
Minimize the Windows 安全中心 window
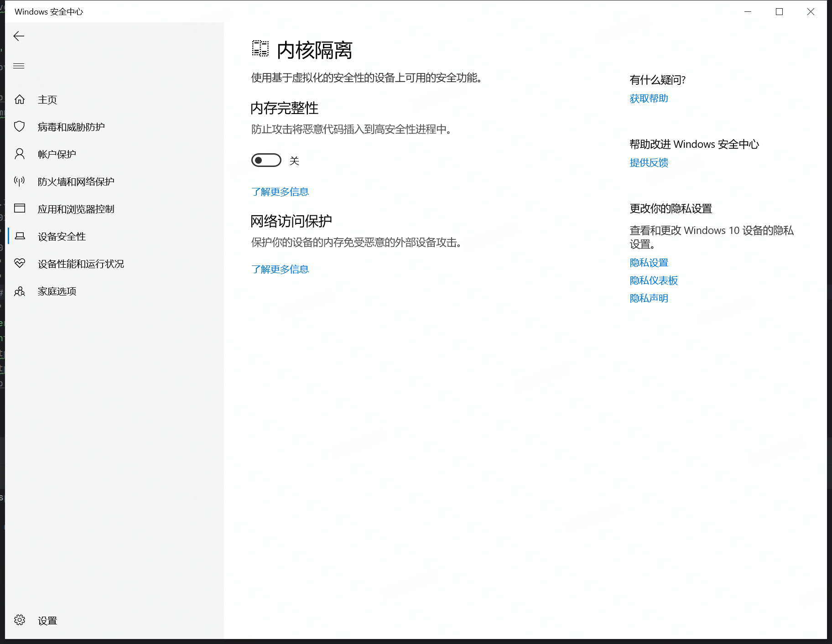pyautogui.click(x=748, y=11)
